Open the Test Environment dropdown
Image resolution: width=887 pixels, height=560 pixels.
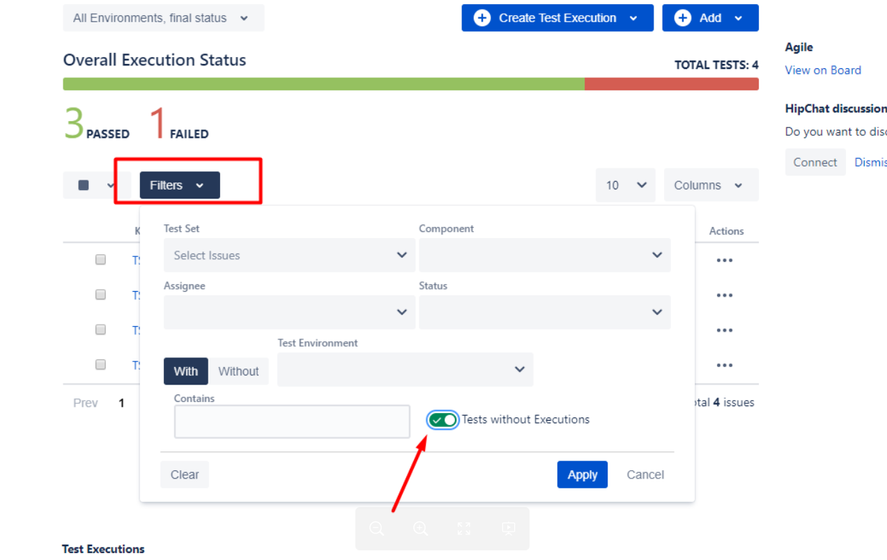pyautogui.click(x=405, y=369)
